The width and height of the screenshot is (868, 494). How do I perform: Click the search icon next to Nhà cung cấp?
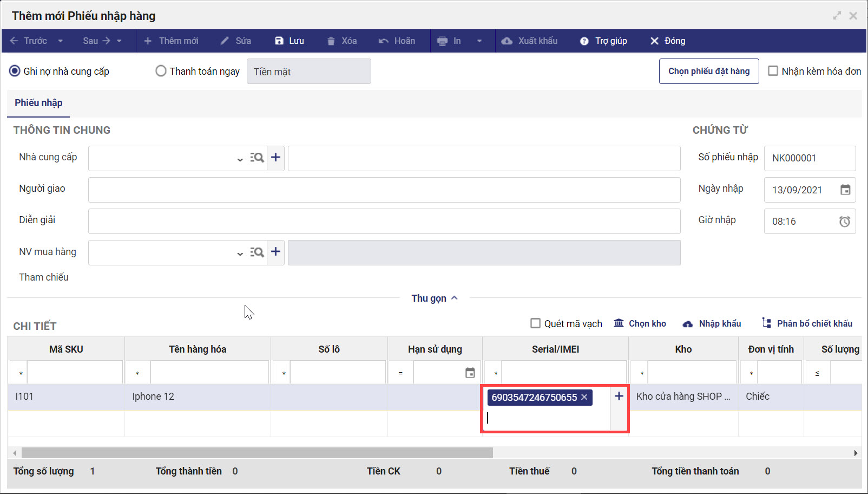[257, 158]
